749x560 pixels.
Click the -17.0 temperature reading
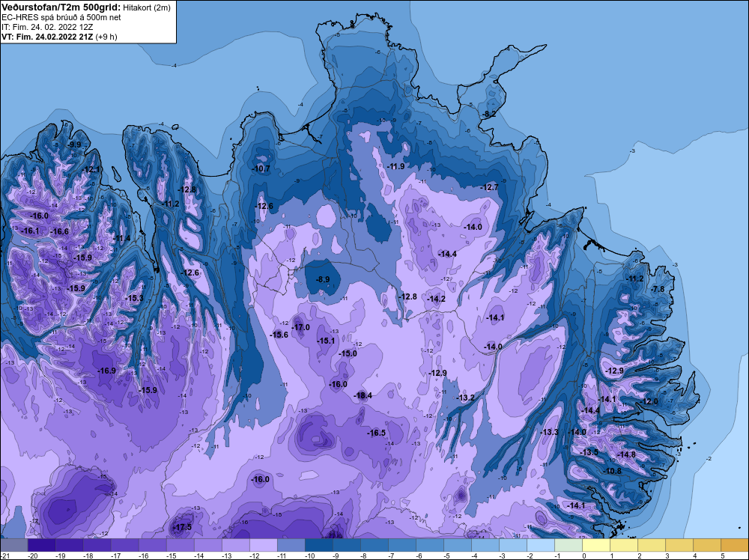300,327
